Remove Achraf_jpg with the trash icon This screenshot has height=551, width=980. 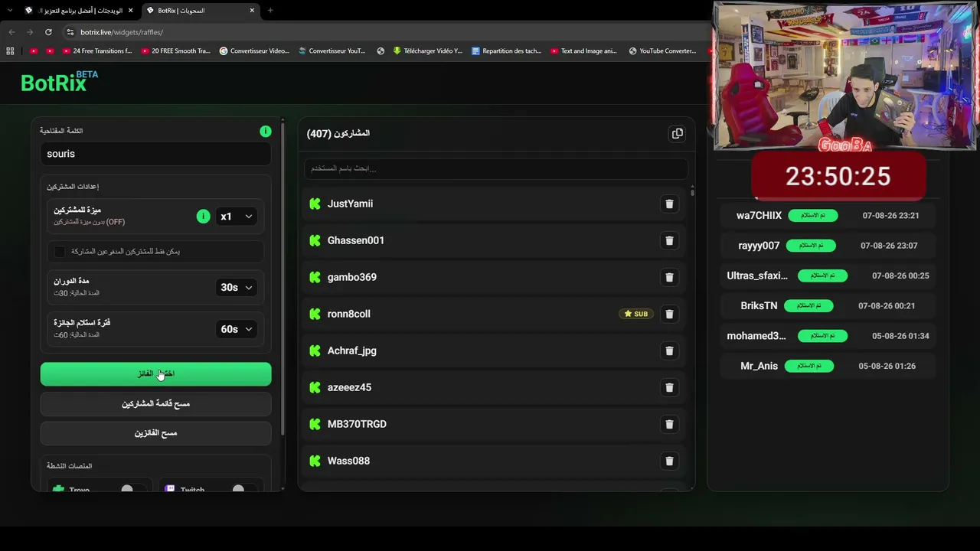click(669, 350)
